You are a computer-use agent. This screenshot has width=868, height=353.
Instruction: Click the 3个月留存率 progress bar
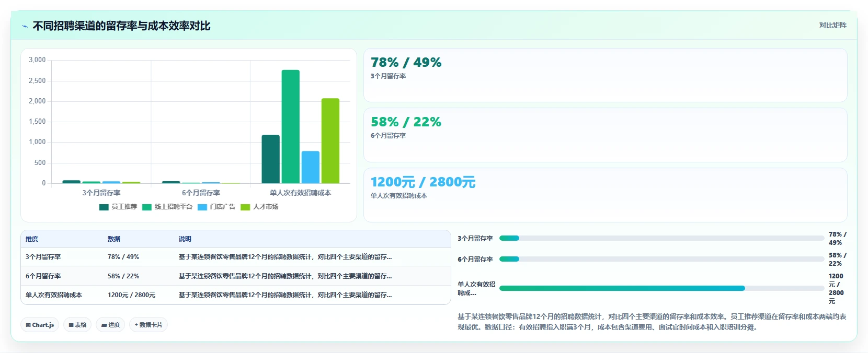[x=661, y=238]
